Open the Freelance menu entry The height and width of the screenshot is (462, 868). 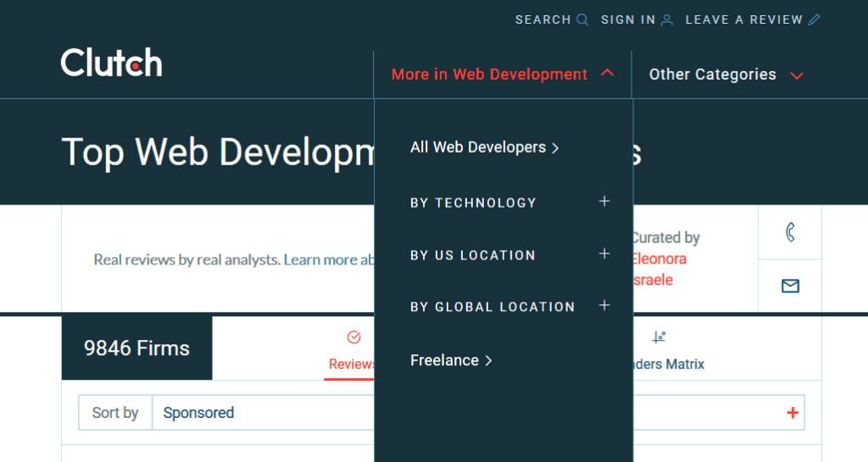click(x=451, y=361)
